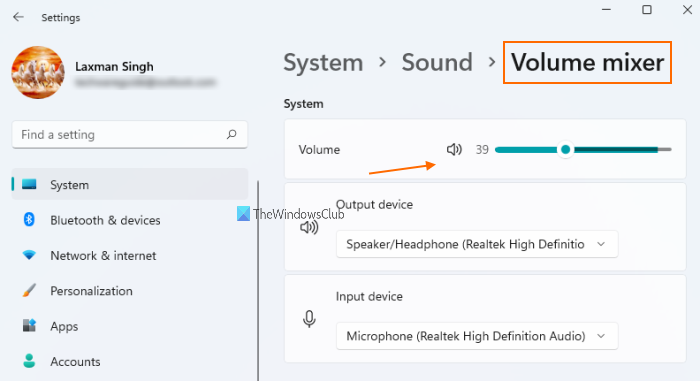Close the Settings window
The image size is (700, 381).
tap(688, 9)
